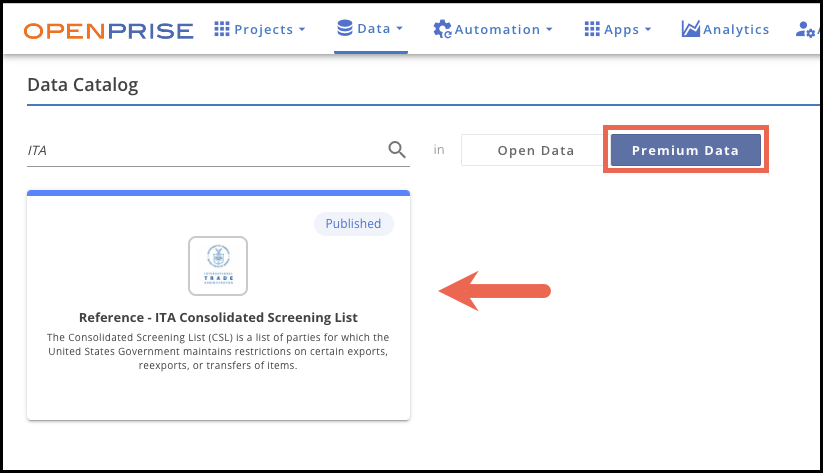The height and width of the screenshot is (473, 823).
Task: Click the Data Catalog heading
Action: (x=83, y=85)
